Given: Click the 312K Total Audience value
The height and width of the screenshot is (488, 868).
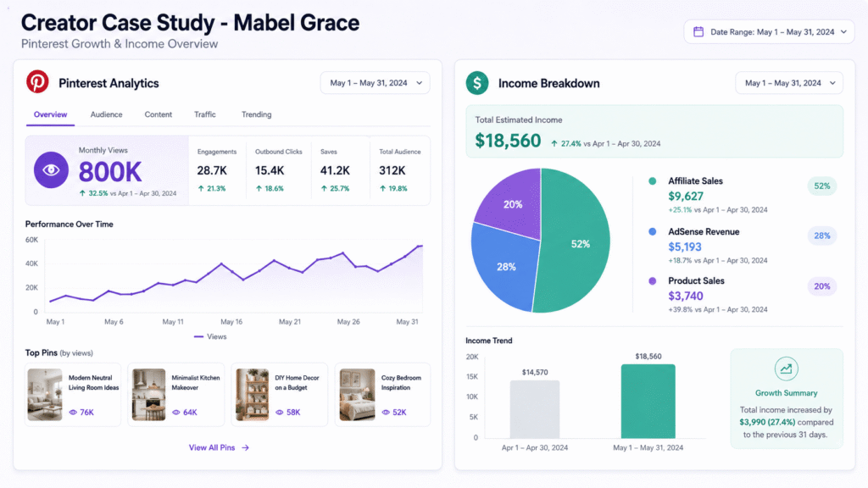Looking at the screenshot, I should [392, 170].
